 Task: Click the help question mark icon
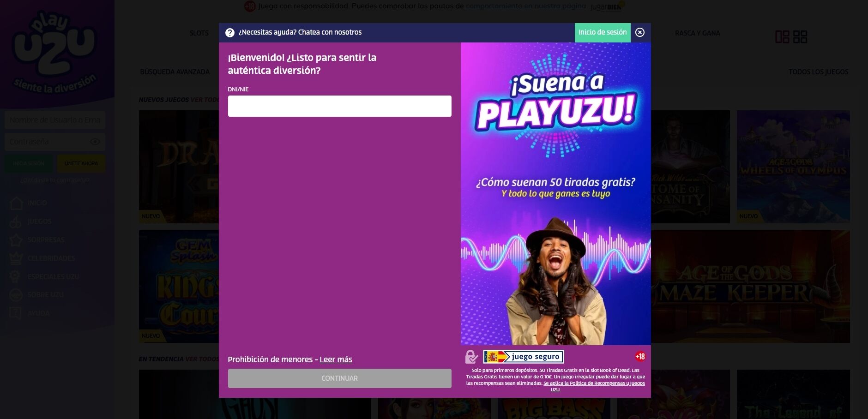pyautogui.click(x=229, y=33)
